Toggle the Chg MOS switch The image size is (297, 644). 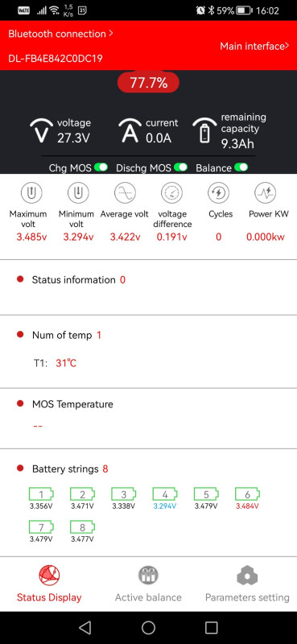click(101, 167)
